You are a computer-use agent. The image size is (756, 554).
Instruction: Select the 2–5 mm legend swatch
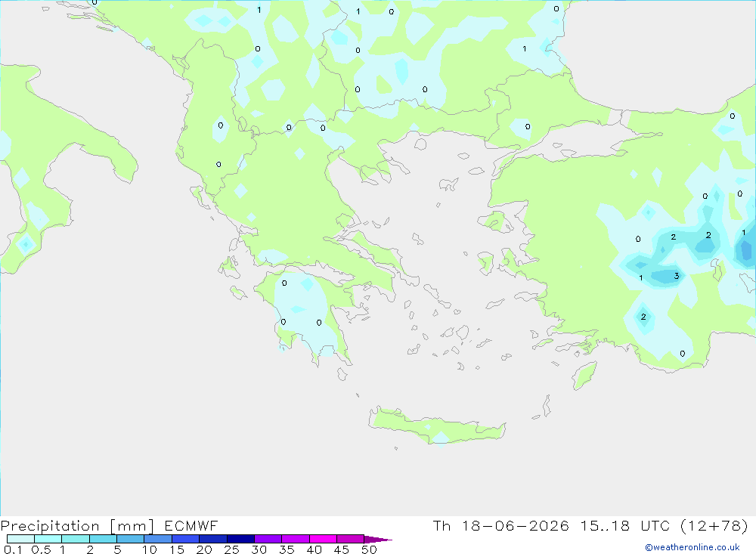(x=103, y=539)
